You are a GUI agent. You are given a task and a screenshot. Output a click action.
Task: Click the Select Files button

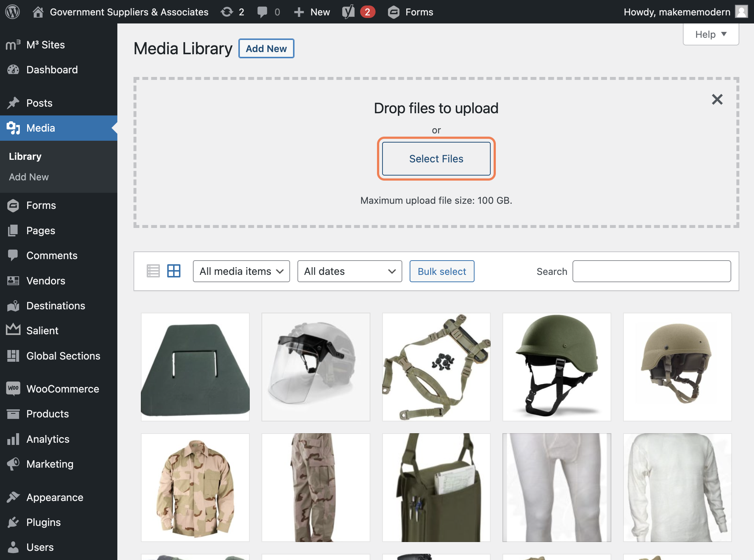click(x=436, y=159)
